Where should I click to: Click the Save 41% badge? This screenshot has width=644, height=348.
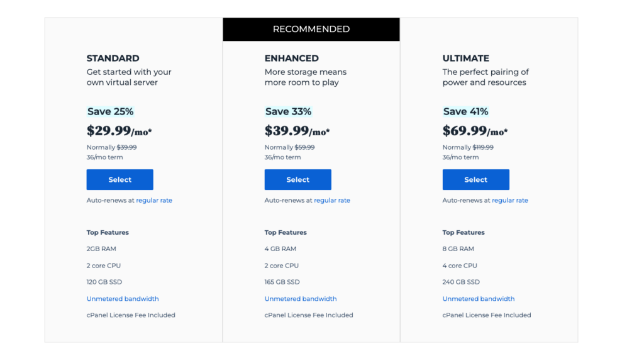coord(466,111)
